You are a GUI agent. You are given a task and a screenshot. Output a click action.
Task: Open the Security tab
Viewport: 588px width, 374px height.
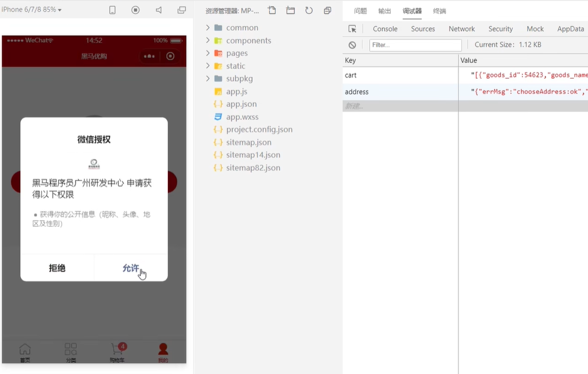click(500, 29)
